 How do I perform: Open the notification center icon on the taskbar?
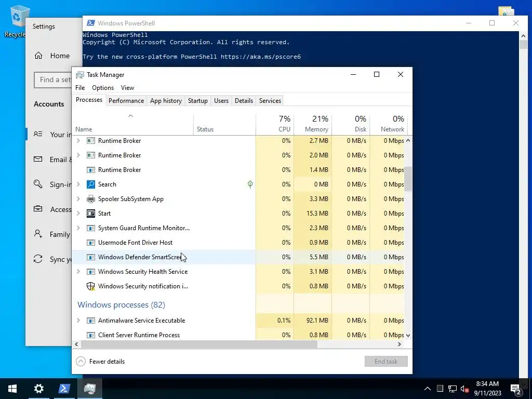(516, 389)
